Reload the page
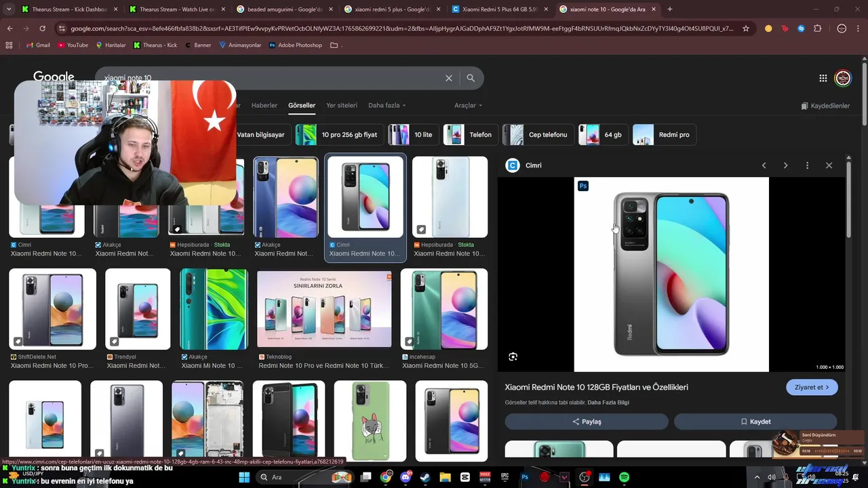The image size is (868, 488). pyautogui.click(x=42, y=28)
